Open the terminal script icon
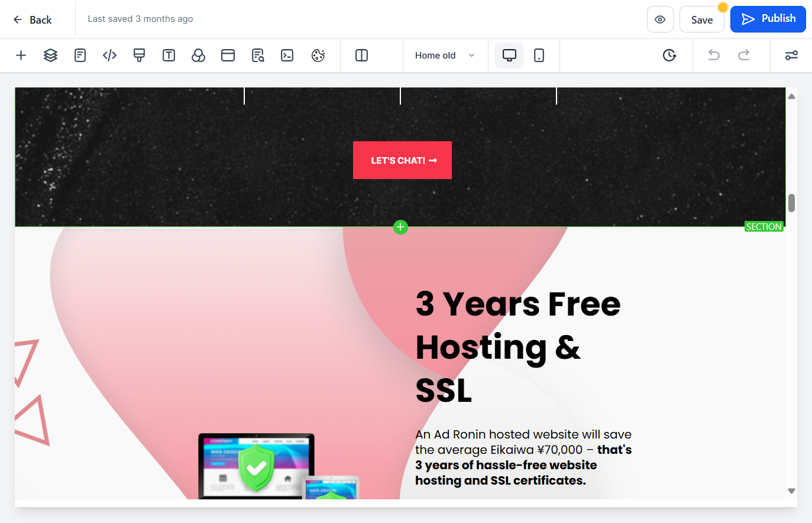The height and width of the screenshot is (523, 812). (x=287, y=56)
